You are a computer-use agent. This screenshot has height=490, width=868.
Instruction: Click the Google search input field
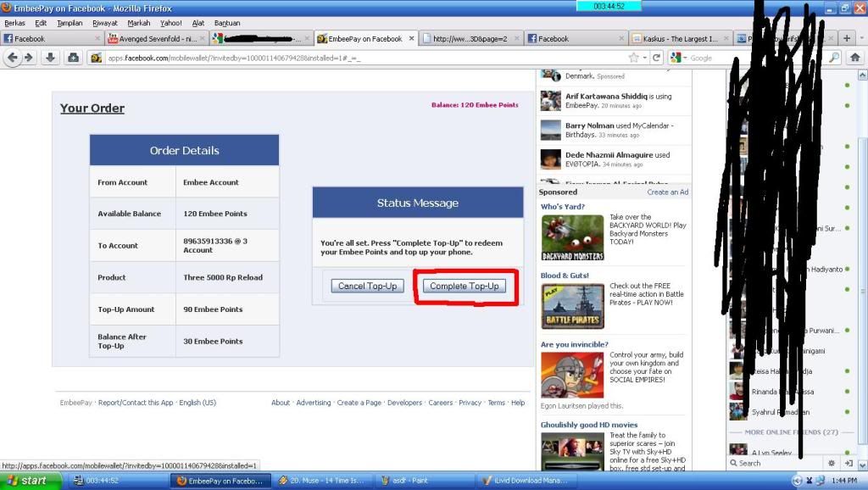(757, 58)
